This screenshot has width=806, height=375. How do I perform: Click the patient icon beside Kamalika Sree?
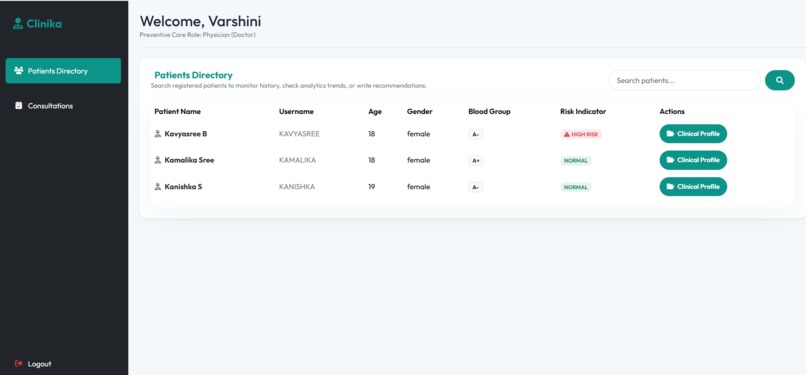point(158,160)
